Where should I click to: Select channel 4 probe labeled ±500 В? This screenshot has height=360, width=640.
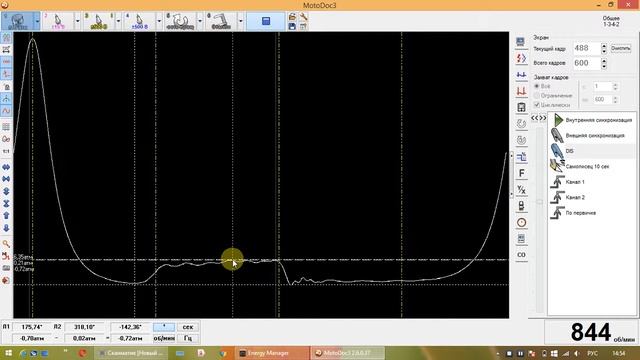140,21
